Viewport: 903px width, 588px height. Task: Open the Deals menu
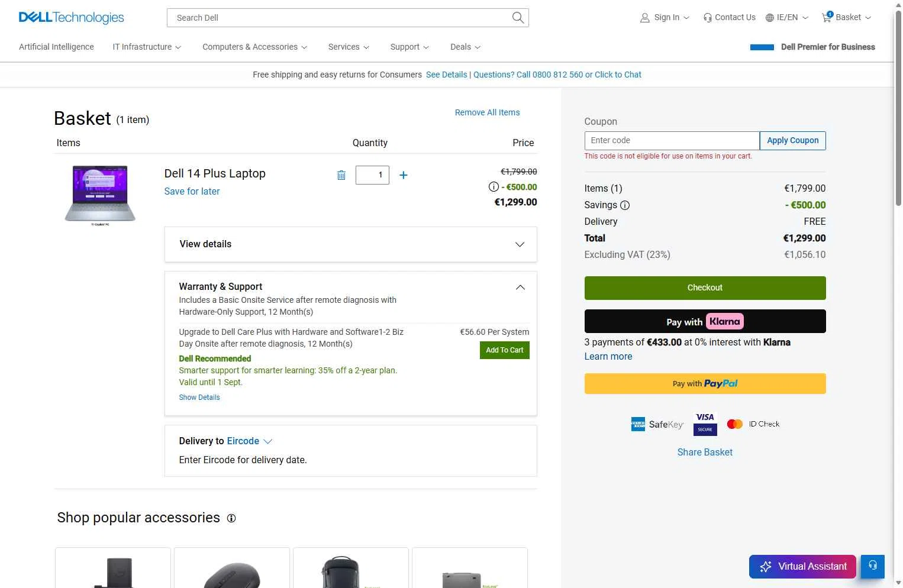[x=466, y=47]
